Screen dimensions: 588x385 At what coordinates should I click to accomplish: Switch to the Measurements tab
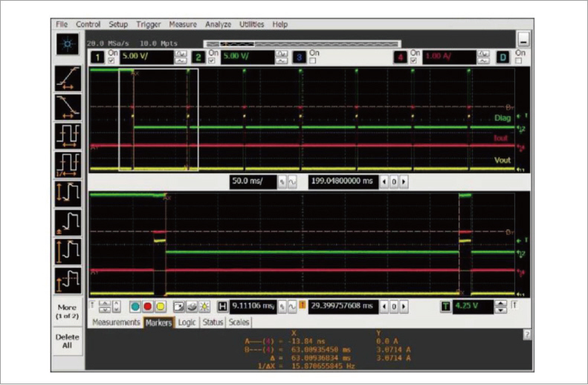[x=115, y=323]
